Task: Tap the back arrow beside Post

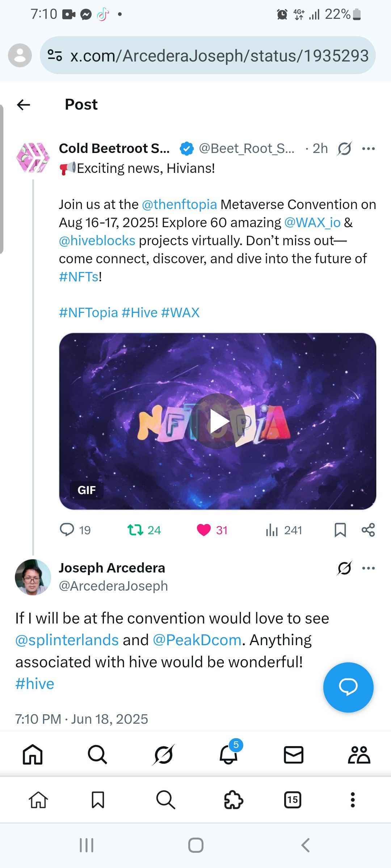Action: click(24, 105)
